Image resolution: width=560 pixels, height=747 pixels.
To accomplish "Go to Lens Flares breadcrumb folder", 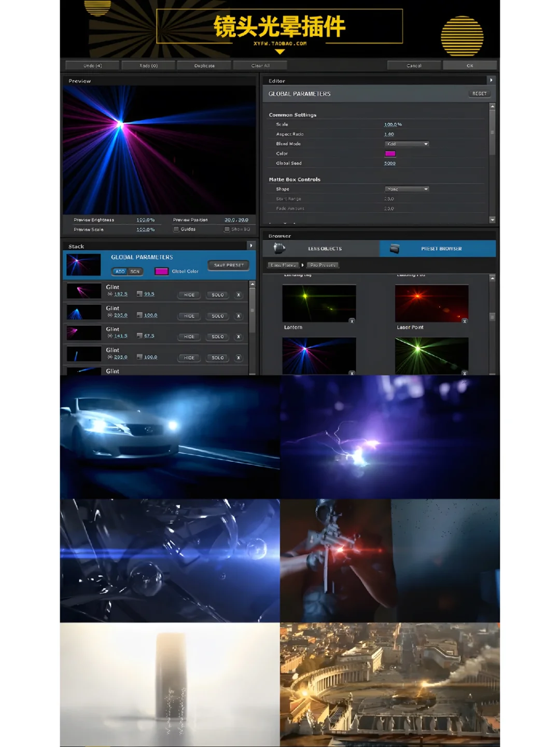I will tap(283, 265).
